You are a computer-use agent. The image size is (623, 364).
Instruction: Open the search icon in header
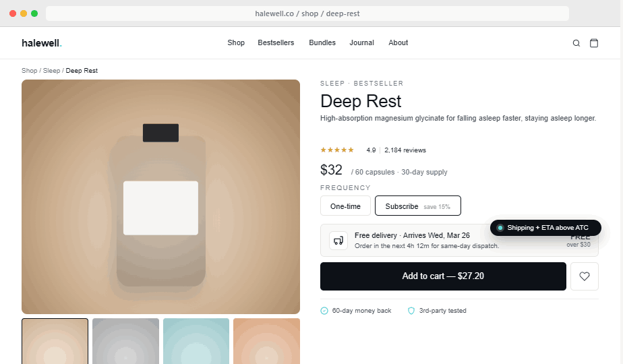(576, 43)
